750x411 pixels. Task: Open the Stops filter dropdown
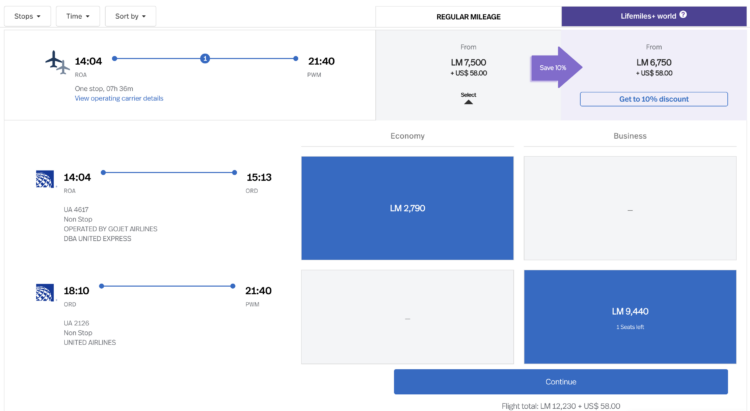[27, 16]
